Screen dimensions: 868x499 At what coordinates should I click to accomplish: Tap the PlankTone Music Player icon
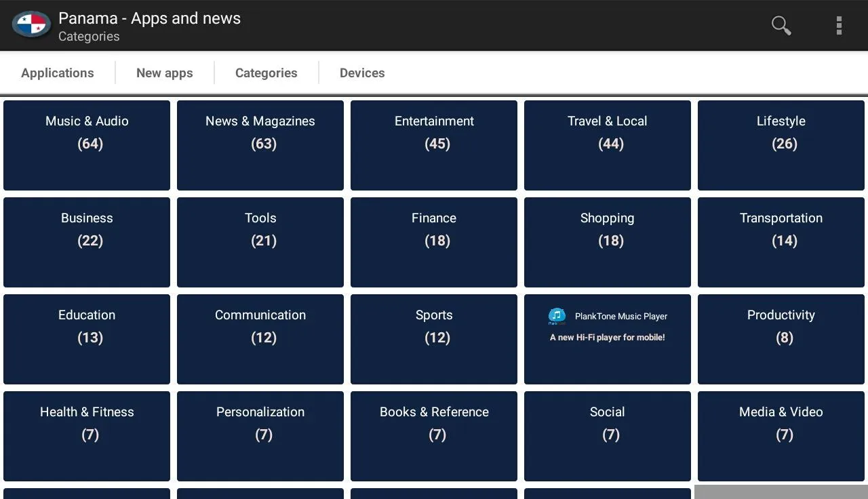pyautogui.click(x=557, y=316)
